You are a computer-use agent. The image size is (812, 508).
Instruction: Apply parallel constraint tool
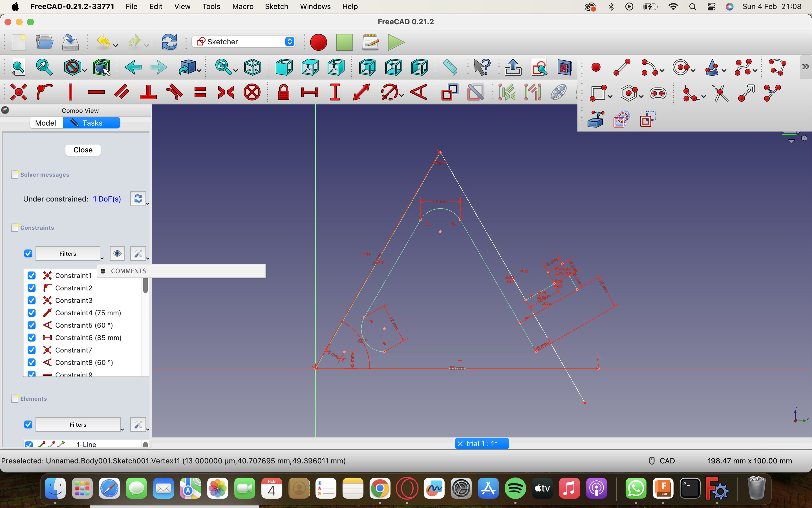pos(122,92)
